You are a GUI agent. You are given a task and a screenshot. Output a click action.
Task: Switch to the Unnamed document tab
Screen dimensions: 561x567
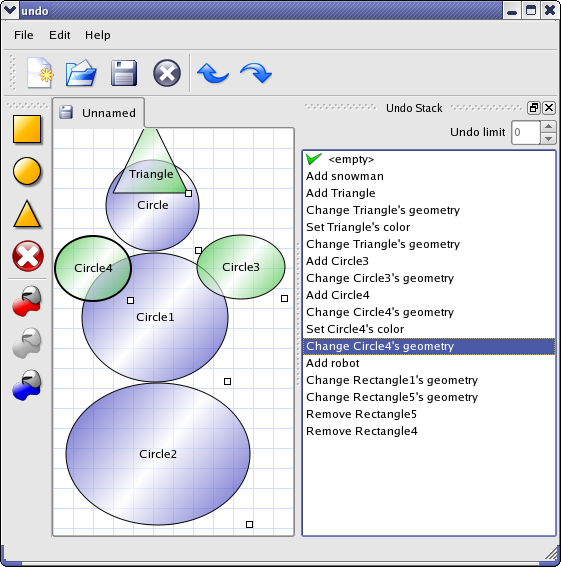[98, 113]
